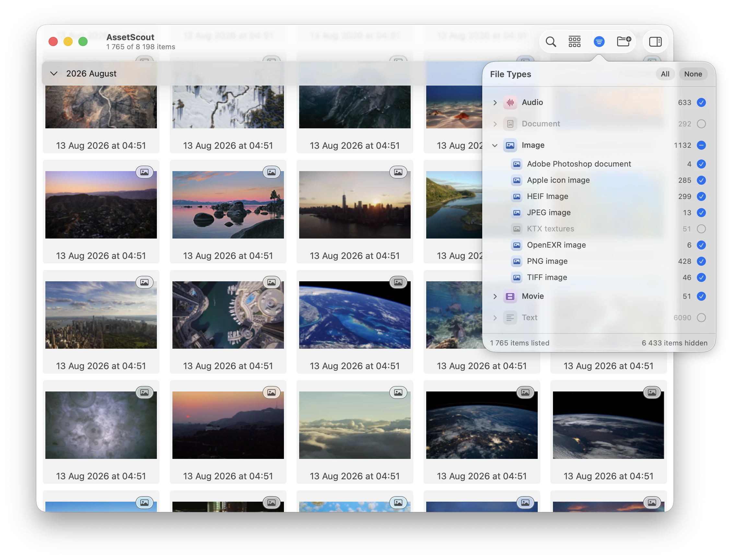The width and height of the screenshot is (739, 560).
Task: Toggle the Image category mixed checkbox
Action: point(701,145)
